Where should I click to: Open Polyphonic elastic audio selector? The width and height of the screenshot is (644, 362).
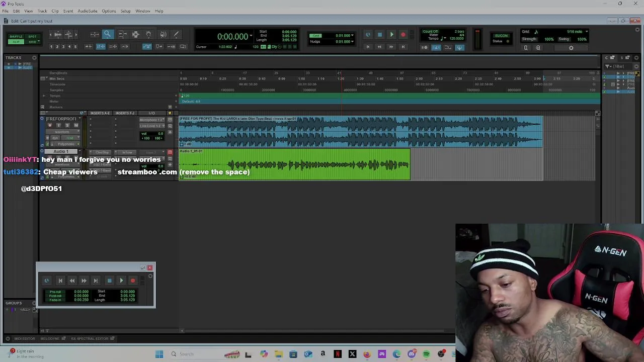click(x=66, y=144)
